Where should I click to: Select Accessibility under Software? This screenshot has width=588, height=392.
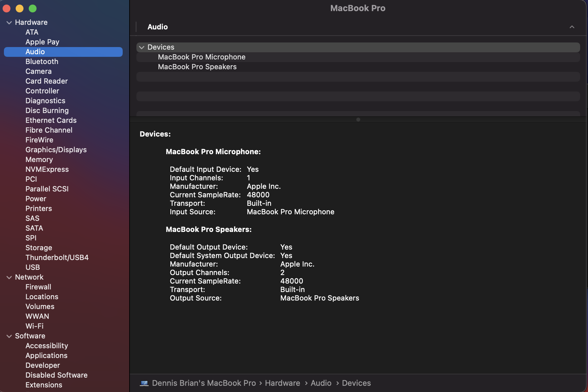pyautogui.click(x=47, y=346)
